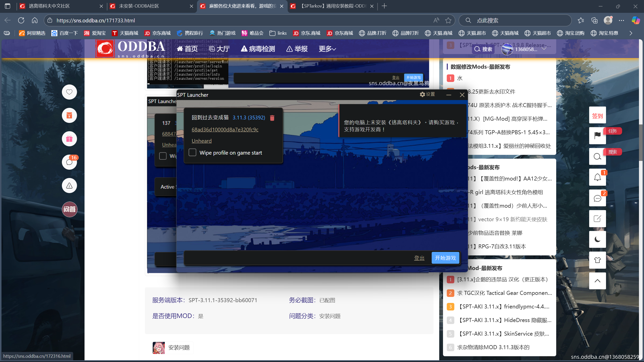
Task: Click the warning triangle report sidebar icon
Action: tap(69, 186)
